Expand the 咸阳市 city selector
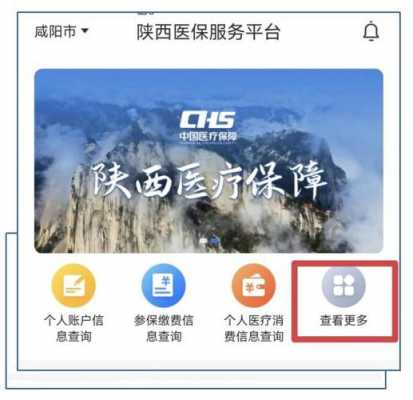The width and height of the screenshot is (413, 400). coord(62,32)
